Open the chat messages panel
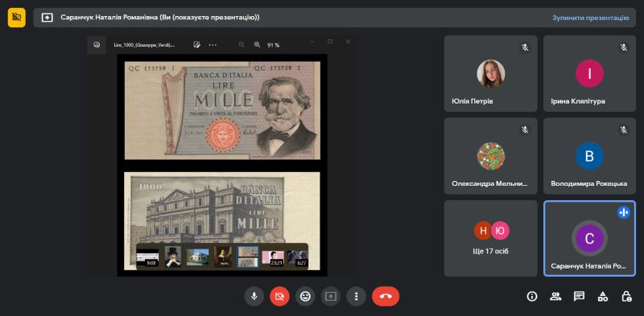The width and height of the screenshot is (644, 316). coord(579,297)
